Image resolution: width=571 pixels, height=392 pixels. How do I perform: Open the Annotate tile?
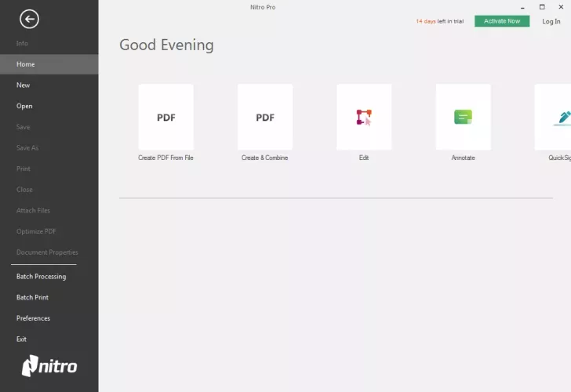tap(464, 117)
